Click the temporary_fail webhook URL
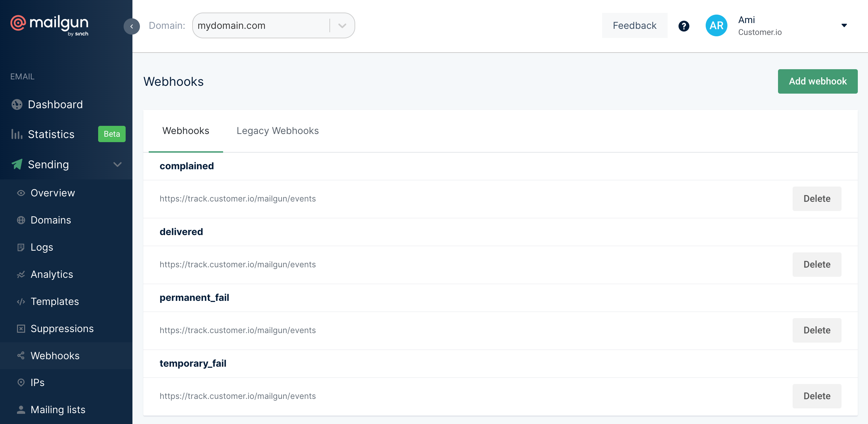 [238, 396]
